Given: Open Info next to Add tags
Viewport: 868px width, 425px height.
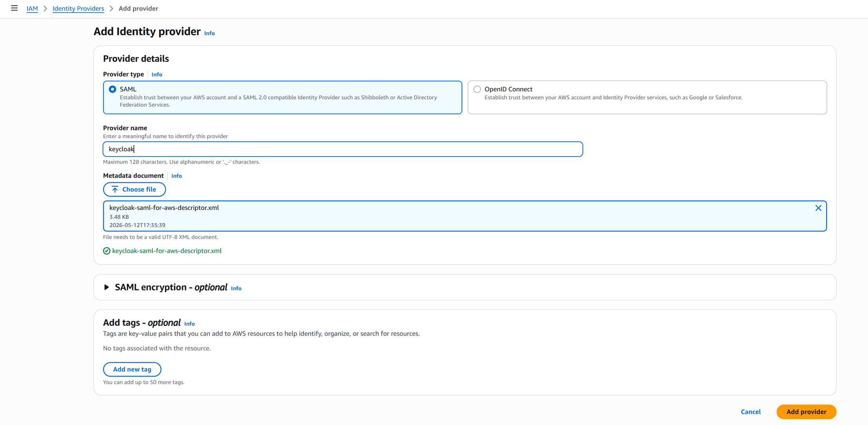Looking at the screenshot, I should click(x=189, y=324).
